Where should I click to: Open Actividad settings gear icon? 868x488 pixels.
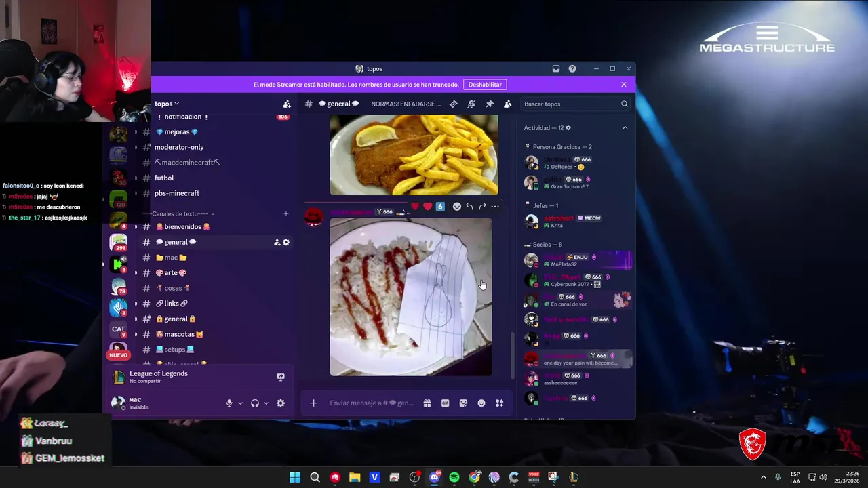coord(568,128)
